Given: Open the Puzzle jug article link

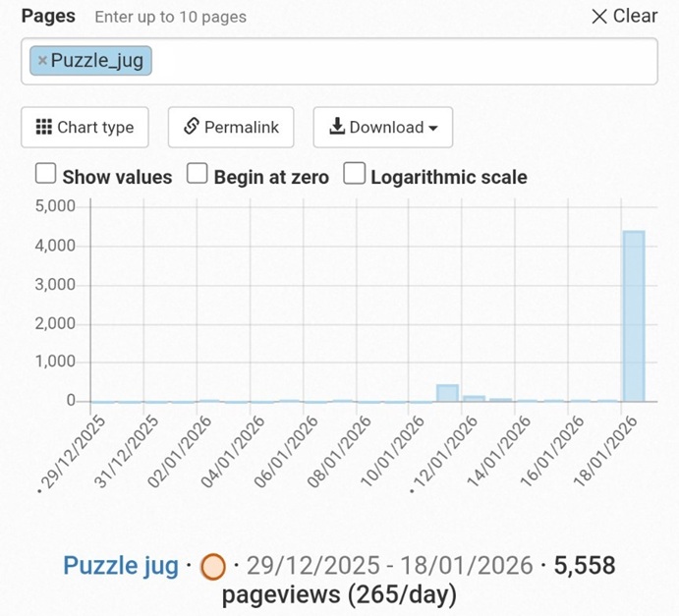Looking at the screenshot, I should (120, 565).
